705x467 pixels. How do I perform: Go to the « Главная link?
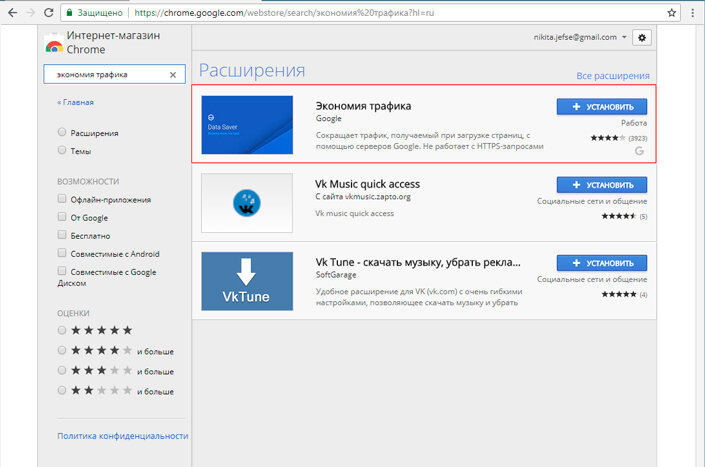76,102
